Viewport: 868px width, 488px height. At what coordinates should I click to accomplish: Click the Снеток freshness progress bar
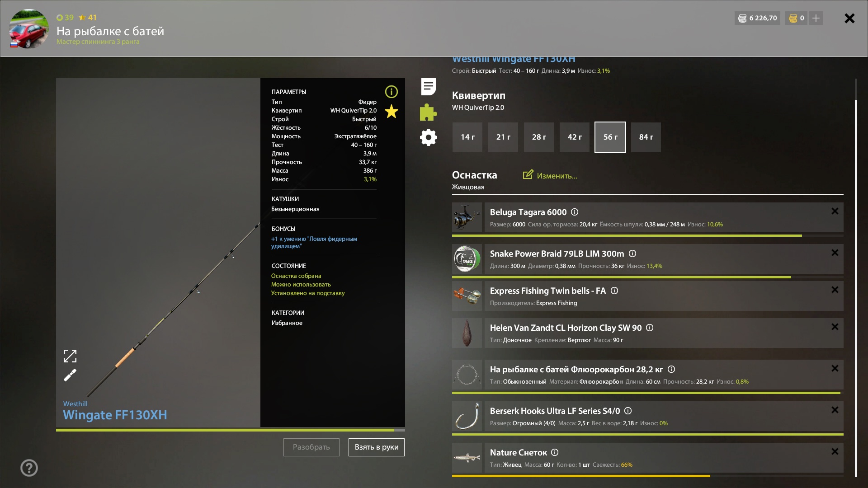coord(648,476)
